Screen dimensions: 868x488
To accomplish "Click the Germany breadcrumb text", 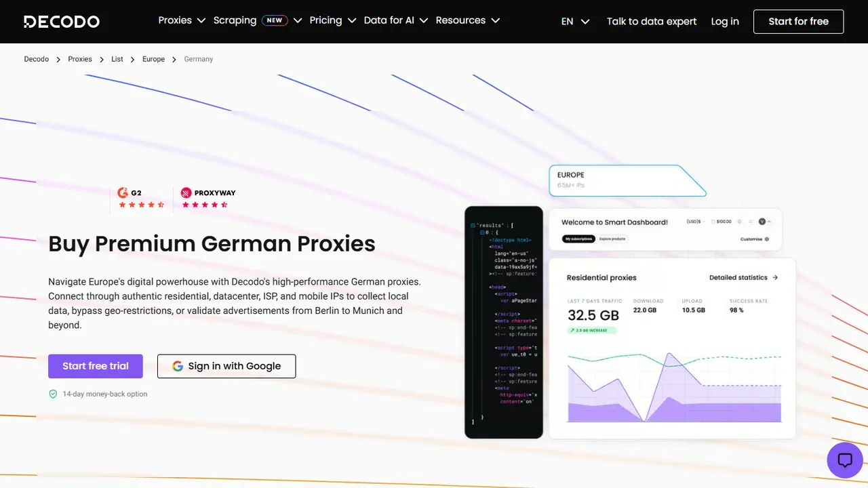I will click(199, 59).
